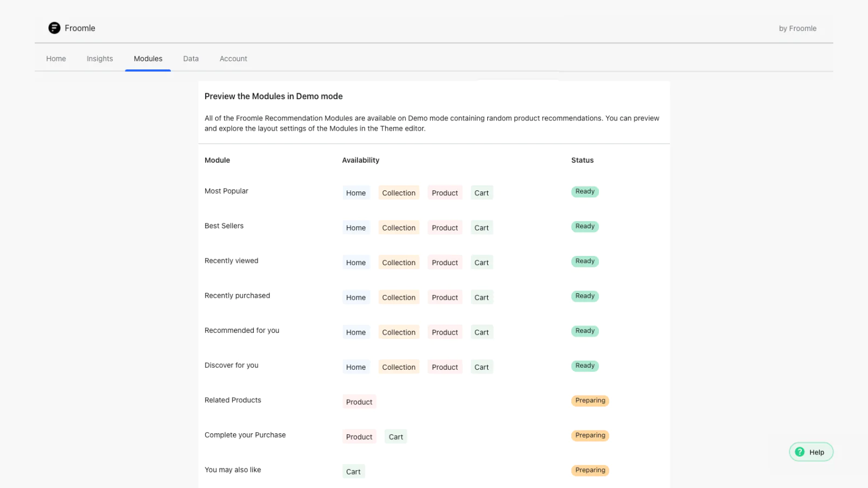The width and height of the screenshot is (868, 488).
Task: Click the Recently viewed module name
Action: pos(232,261)
